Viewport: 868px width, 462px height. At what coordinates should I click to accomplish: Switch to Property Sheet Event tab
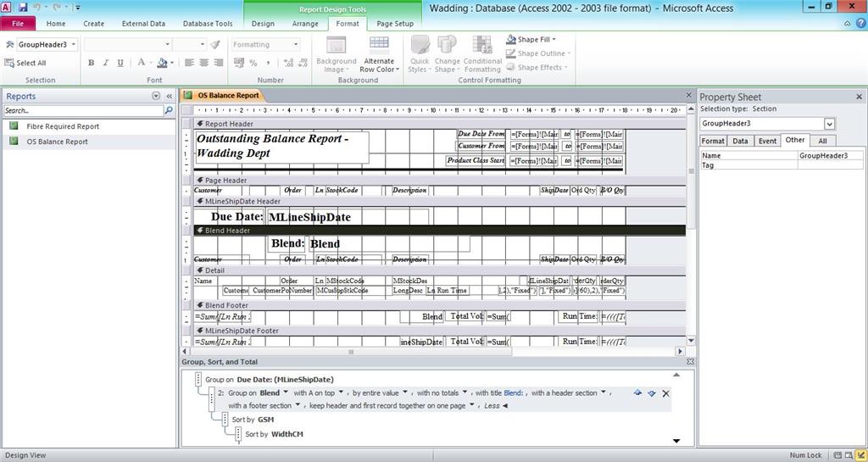[766, 141]
